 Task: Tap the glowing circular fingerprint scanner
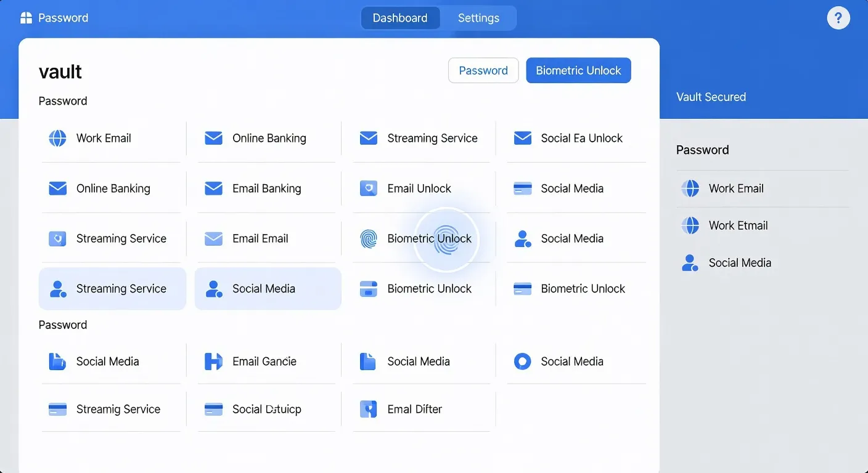445,240
